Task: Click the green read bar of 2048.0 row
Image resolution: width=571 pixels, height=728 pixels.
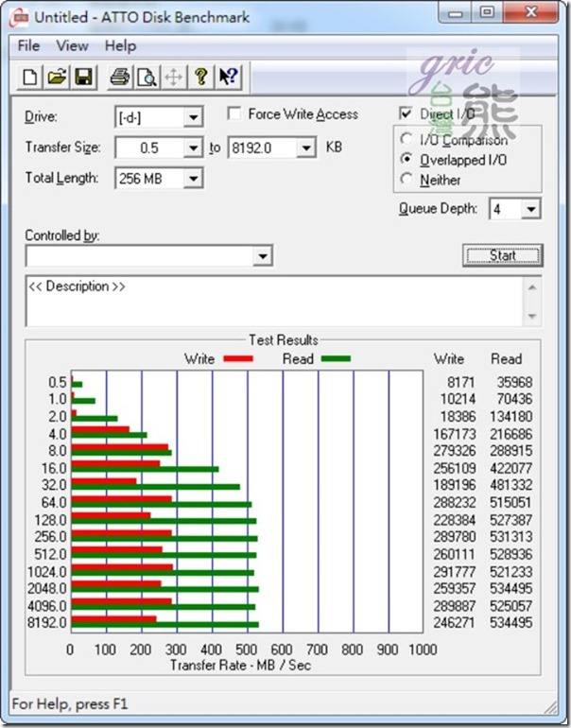Action: click(x=164, y=590)
